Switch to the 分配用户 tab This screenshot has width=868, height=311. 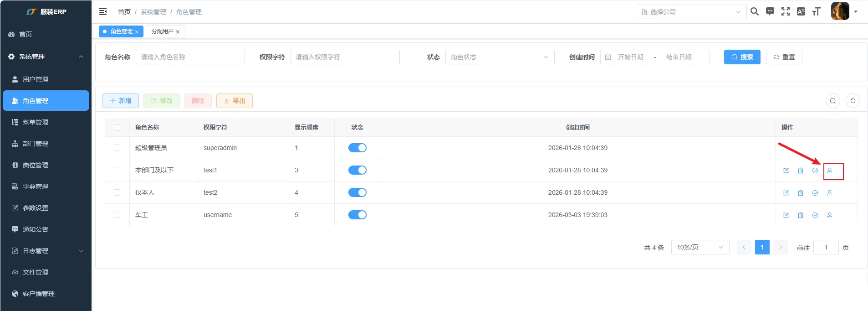coord(162,31)
